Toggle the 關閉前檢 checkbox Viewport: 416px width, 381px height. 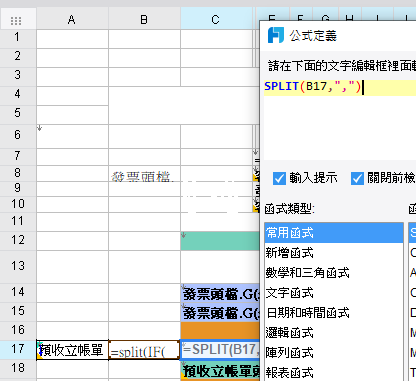[357, 178]
